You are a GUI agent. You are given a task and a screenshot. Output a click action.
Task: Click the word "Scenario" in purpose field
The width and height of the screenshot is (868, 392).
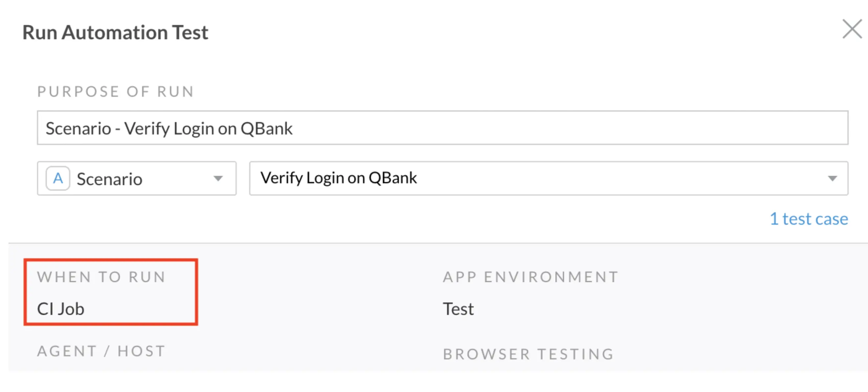[x=78, y=128]
